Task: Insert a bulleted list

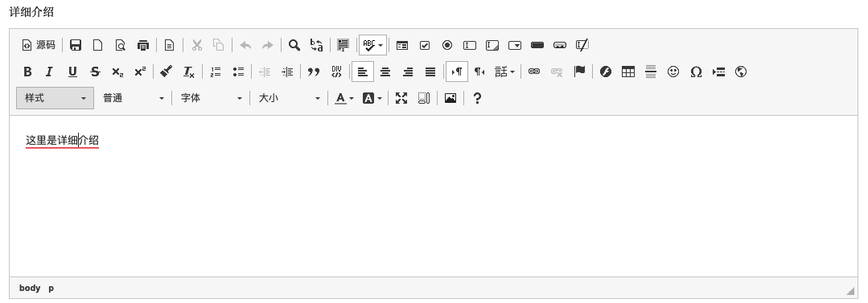Action: click(x=238, y=72)
